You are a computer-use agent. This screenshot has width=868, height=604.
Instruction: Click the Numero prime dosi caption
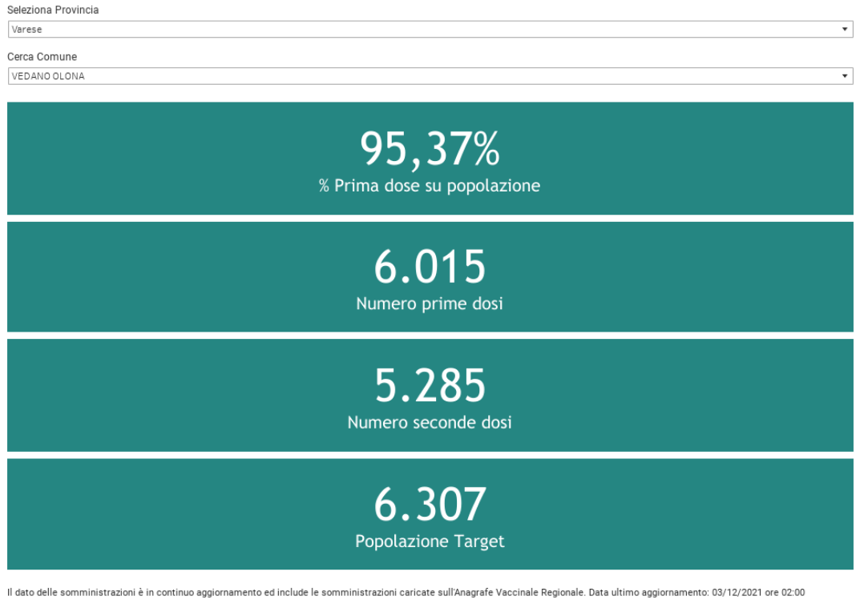coord(430,304)
